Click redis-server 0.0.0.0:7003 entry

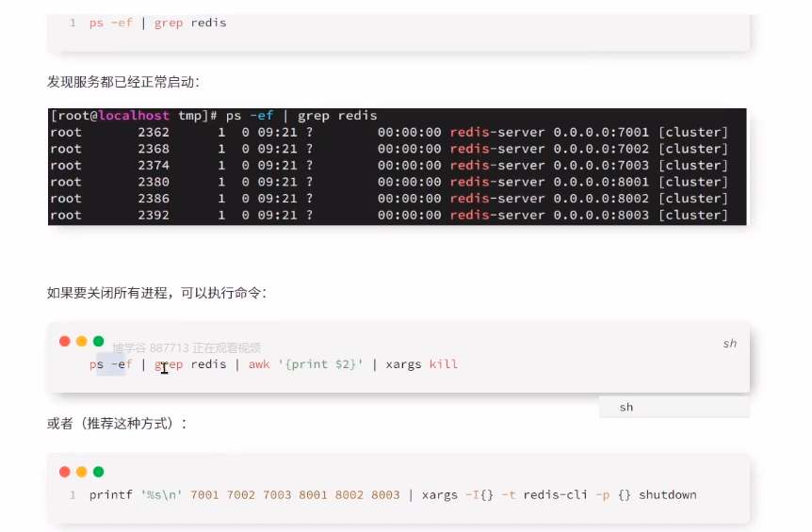[x=549, y=165]
